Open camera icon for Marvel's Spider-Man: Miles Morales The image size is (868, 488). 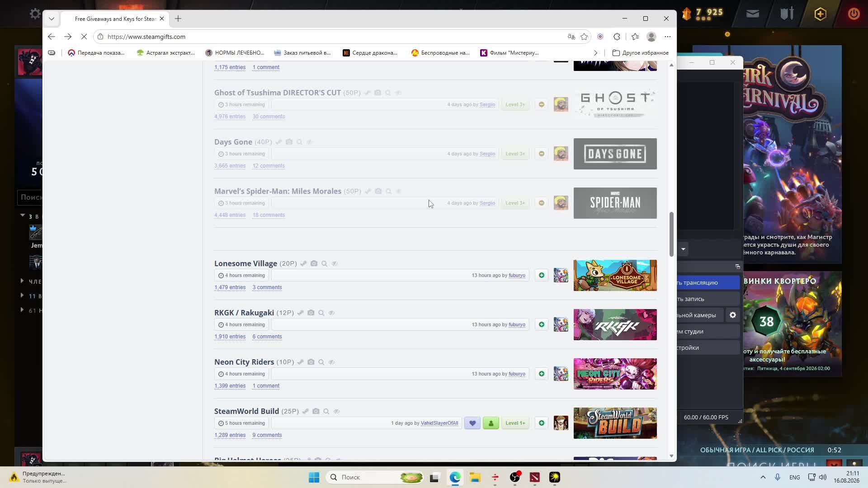(378, 191)
